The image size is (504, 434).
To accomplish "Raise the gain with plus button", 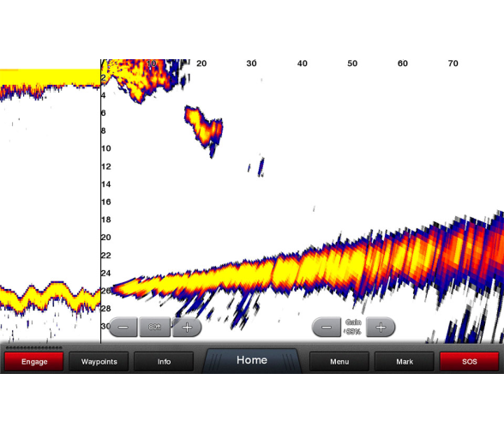I will point(381,327).
